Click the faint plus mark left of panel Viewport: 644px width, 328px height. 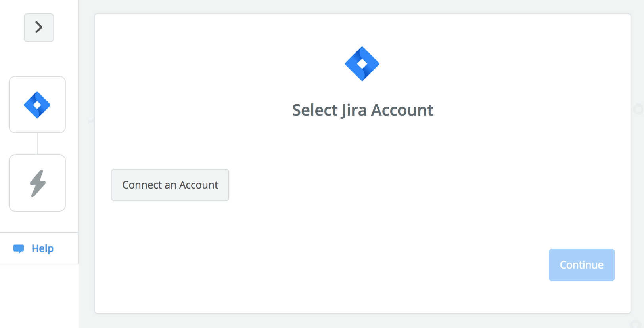point(91,120)
